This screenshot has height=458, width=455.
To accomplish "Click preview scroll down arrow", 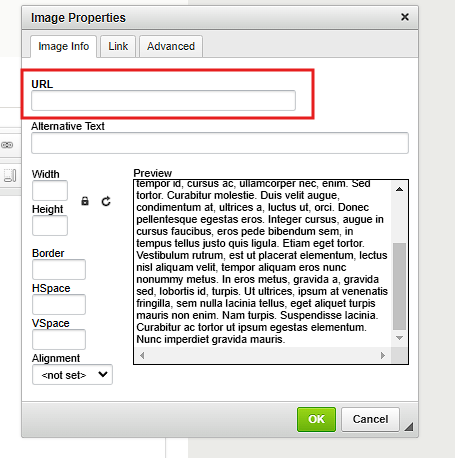I will [399, 338].
